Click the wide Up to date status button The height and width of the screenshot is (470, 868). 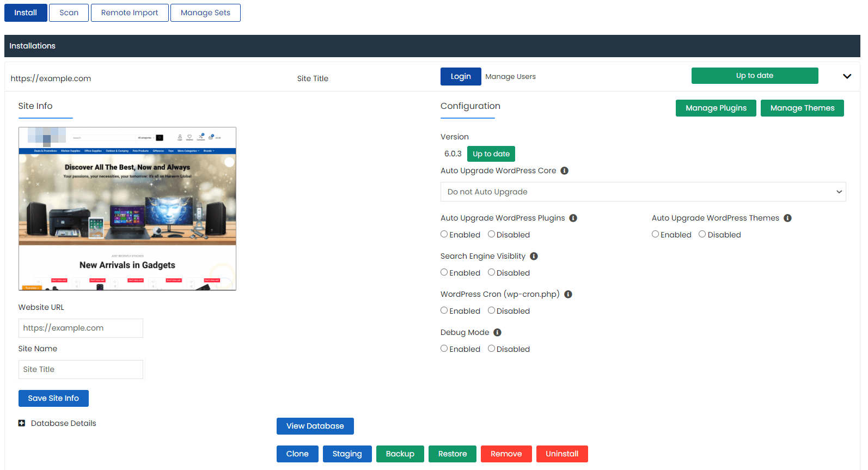pos(755,76)
